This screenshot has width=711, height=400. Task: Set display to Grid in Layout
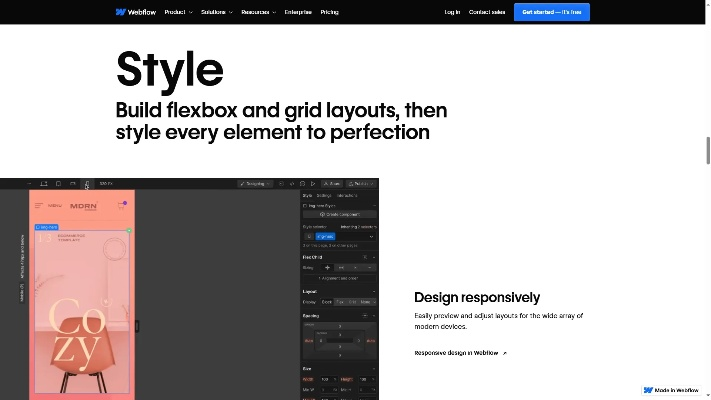(x=353, y=301)
